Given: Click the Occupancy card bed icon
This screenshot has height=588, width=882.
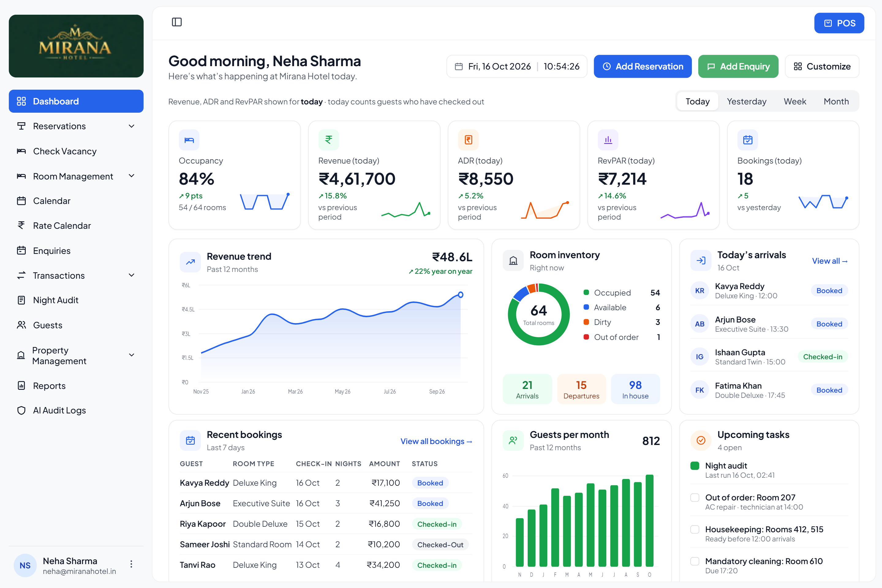Looking at the screenshot, I should coord(189,140).
